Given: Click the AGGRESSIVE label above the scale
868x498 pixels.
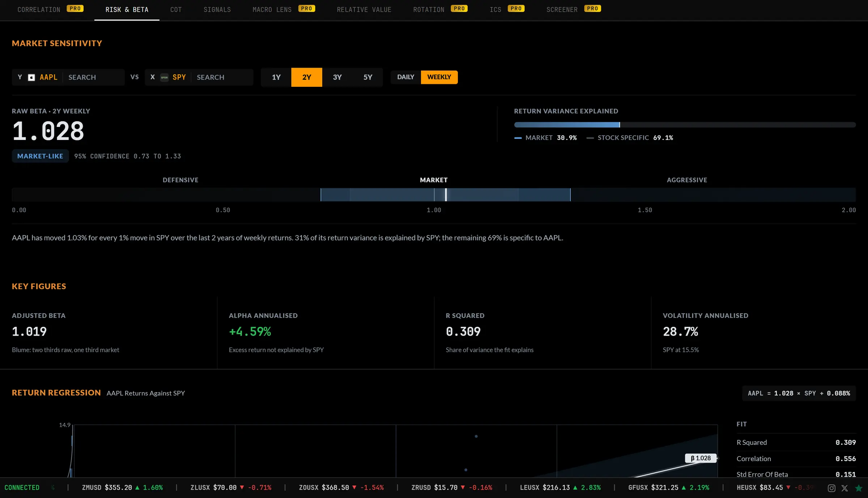Looking at the screenshot, I should [687, 180].
